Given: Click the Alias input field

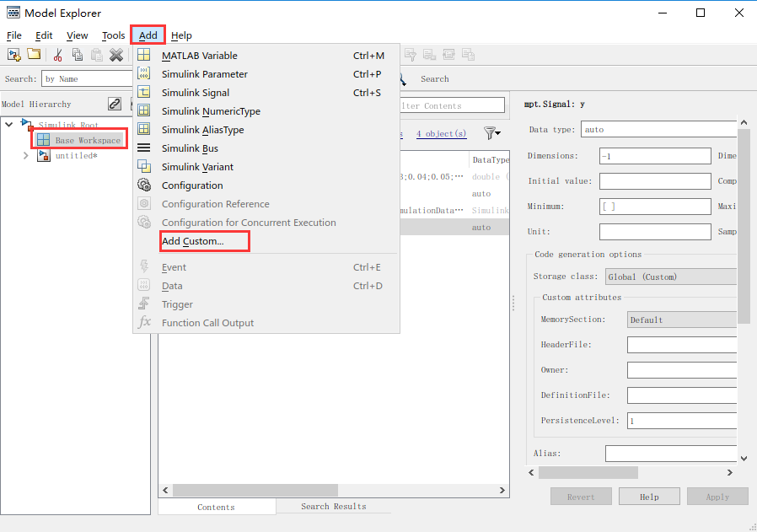Looking at the screenshot, I should (671, 454).
